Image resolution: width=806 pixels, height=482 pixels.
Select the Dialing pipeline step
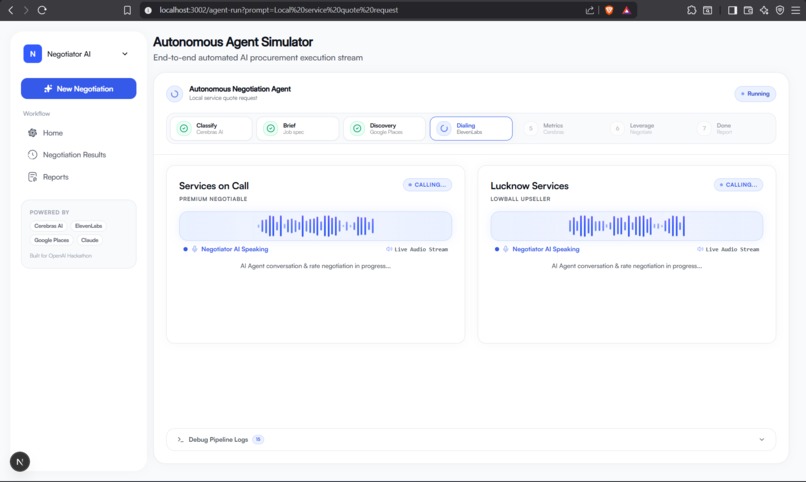point(471,128)
